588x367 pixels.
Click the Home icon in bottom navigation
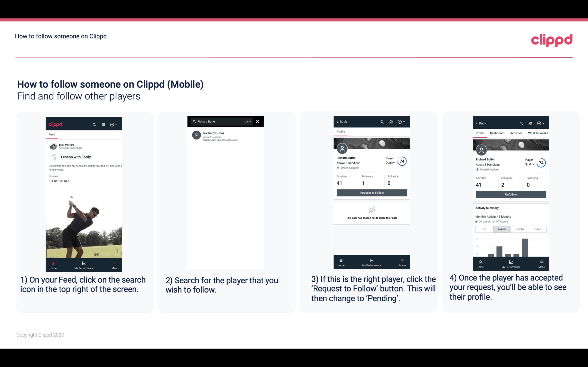[x=53, y=263]
